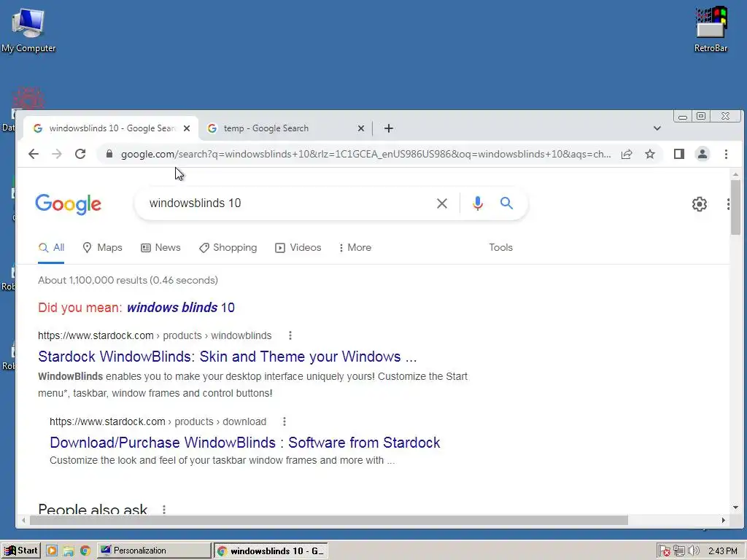The height and width of the screenshot is (560, 747).
Task: Click the 2:43 PM taskbar clock
Action: tap(723, 551)
